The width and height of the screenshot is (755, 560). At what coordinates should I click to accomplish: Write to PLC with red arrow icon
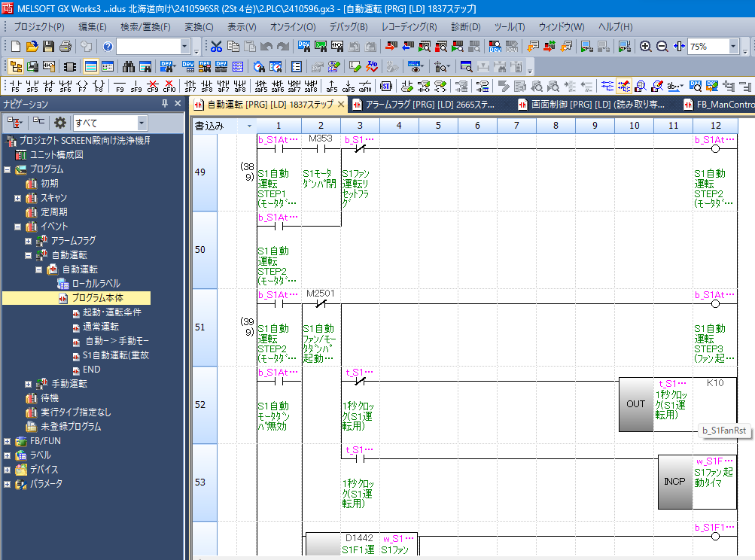click(391, 46)
